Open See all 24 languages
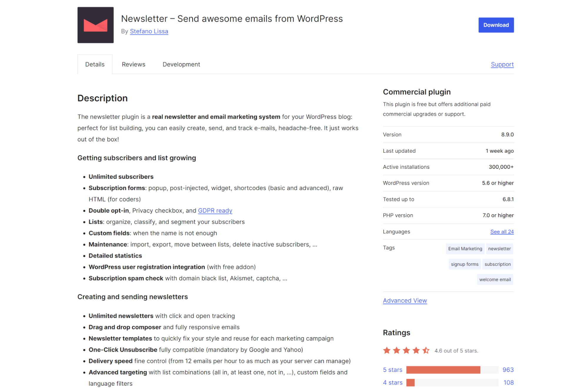The width and height of the screenshot is (588, 389). pyautogui.click(x=502, y=232)
